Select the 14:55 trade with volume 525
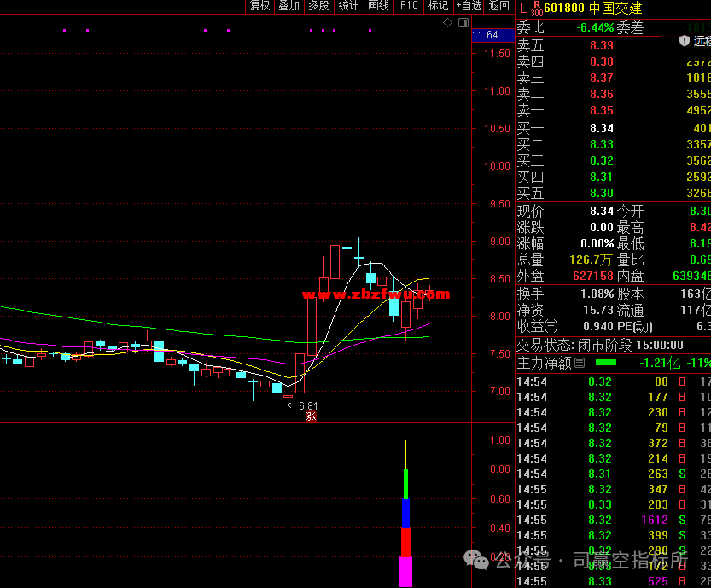This screenshot has height=588, width=711. (614, 582)
